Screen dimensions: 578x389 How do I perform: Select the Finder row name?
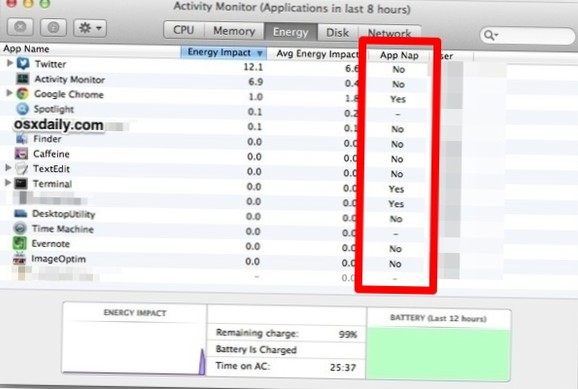[x=47, y=139]
